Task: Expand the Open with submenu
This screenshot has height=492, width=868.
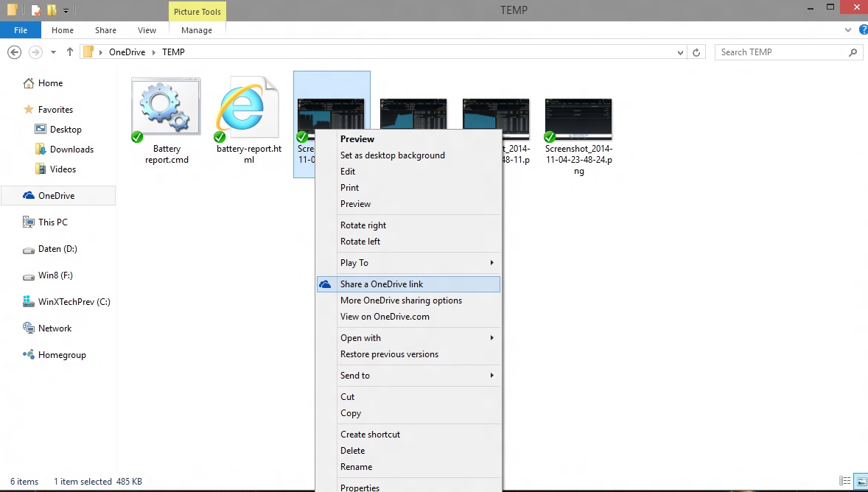Action: tap(408, 338)
